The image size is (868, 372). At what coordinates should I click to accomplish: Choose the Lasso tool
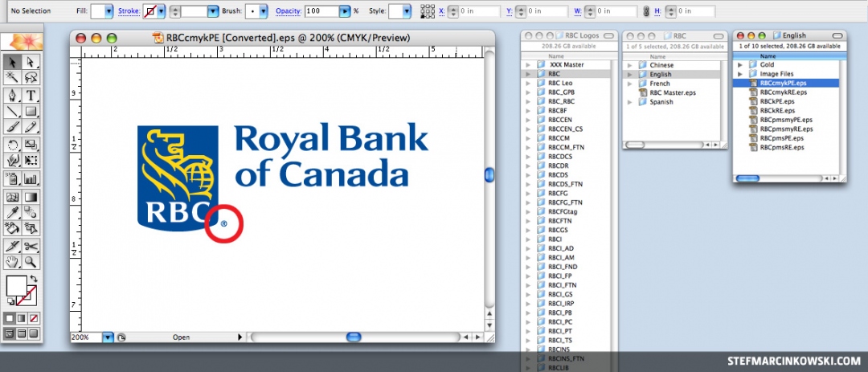31,77
